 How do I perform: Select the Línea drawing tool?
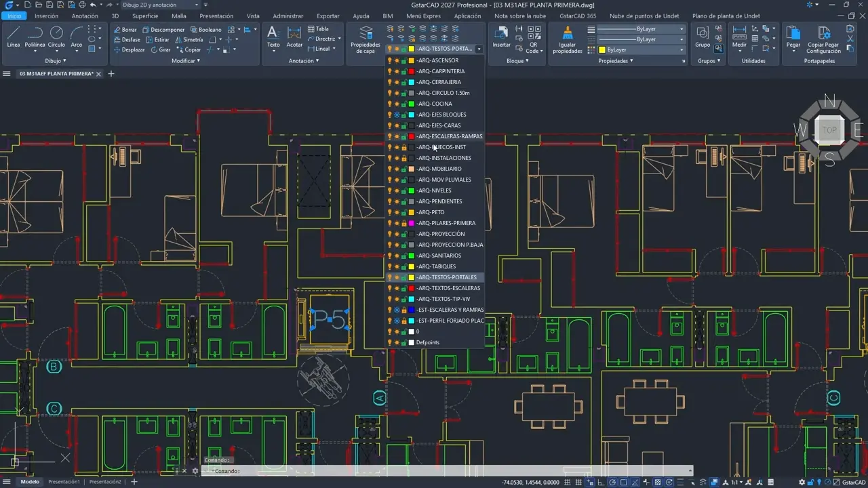click(14, 37)
